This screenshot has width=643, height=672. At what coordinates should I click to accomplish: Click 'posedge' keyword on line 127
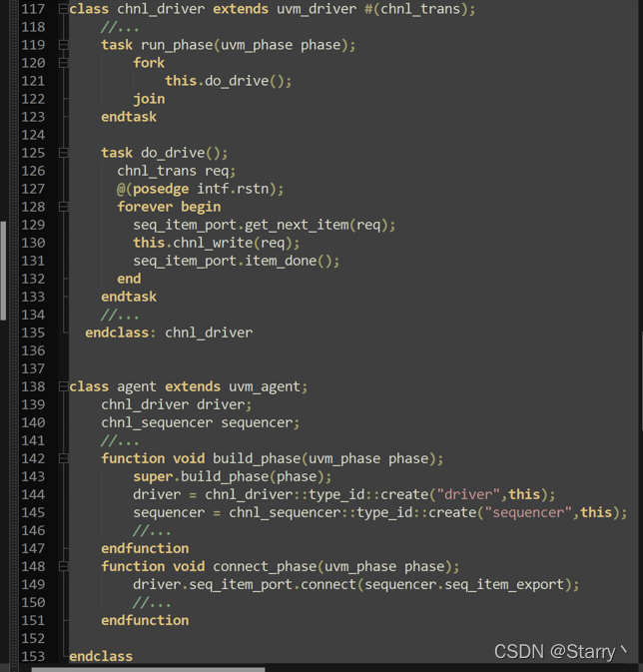pyautogui.click(x=161, y=189)
